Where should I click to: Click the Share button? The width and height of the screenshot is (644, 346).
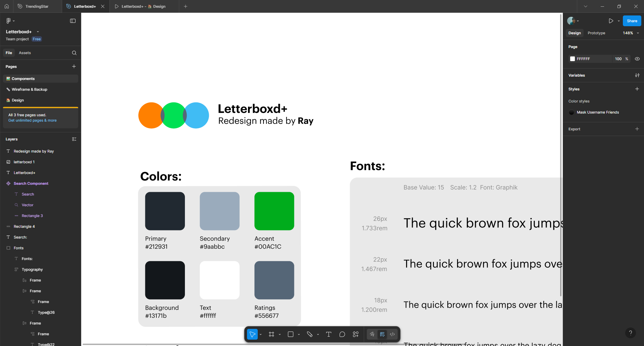632,21
